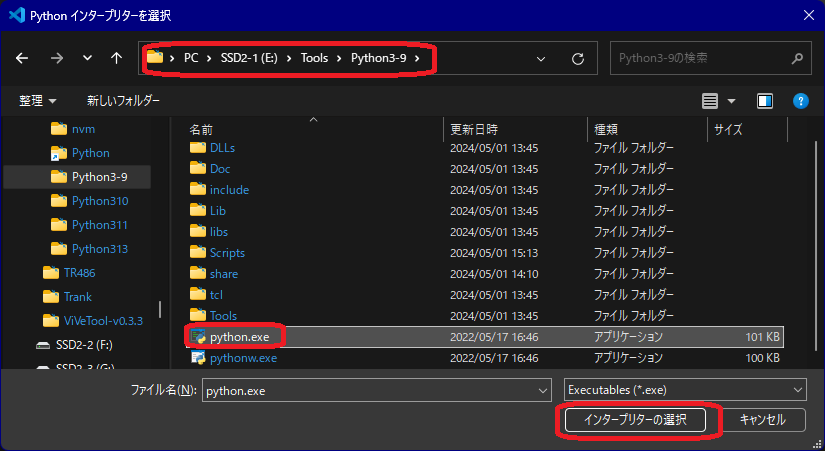Click the search magnifier icon
The image size is (825, 451).
(797, 58)
